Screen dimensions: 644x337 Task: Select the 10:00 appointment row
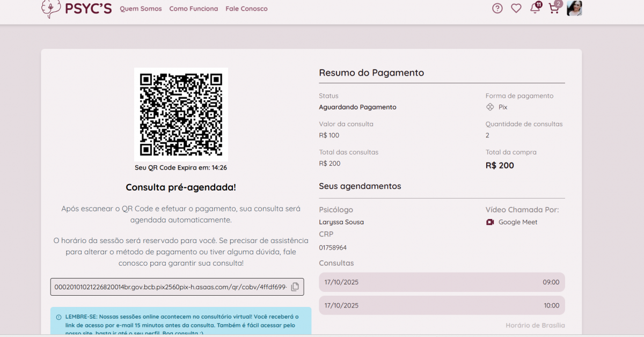pyautogui.click(x=442, y=305)
